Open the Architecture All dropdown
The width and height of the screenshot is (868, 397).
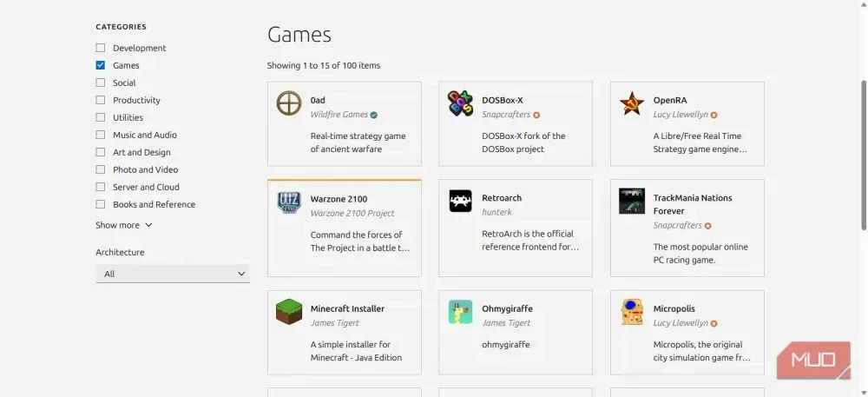173,274
